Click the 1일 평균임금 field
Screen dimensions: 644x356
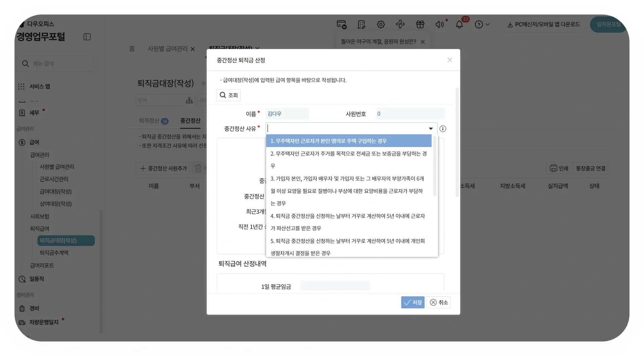(335, 286)
